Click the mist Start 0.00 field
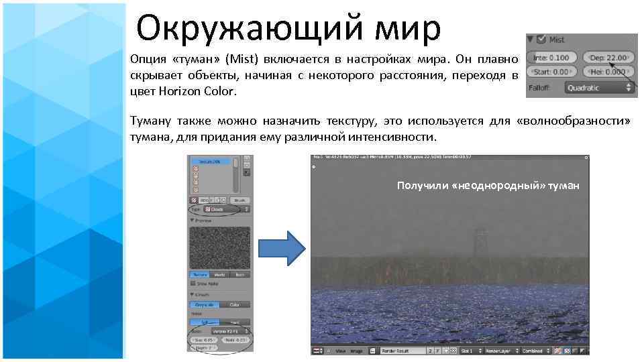This screenshot has height=362, width=644. click(551, 72)
